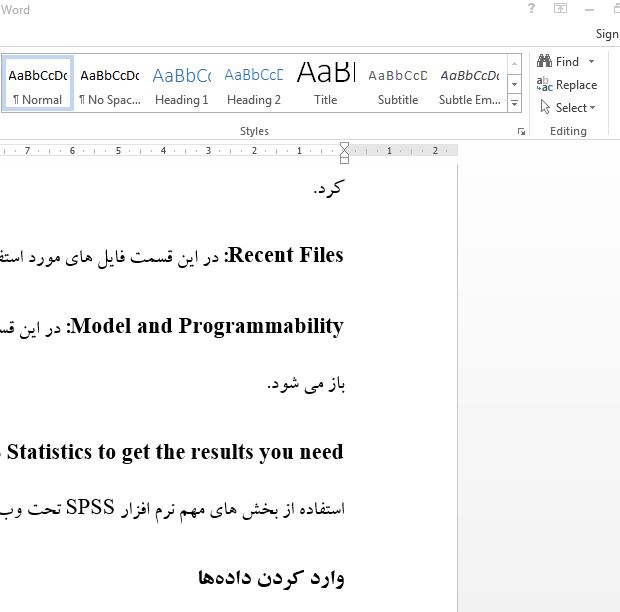Apply the No Spacing style
Viewport: 620px width, 612px height.
pyautogui.click(x=110, y=83)
